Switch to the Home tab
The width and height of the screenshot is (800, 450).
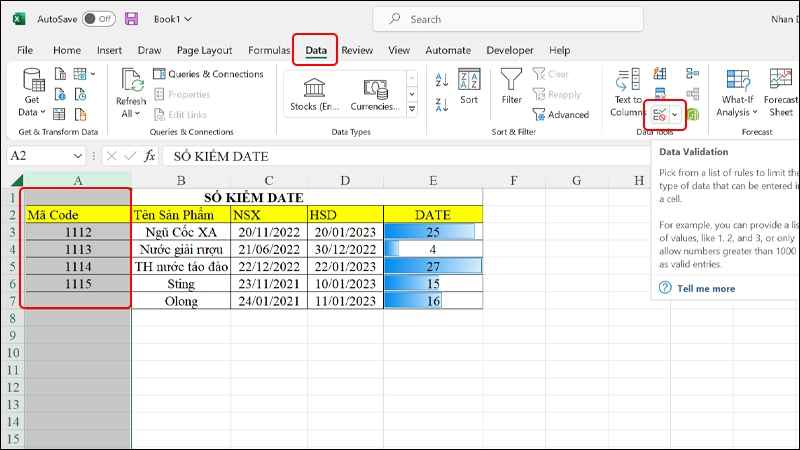67,50
